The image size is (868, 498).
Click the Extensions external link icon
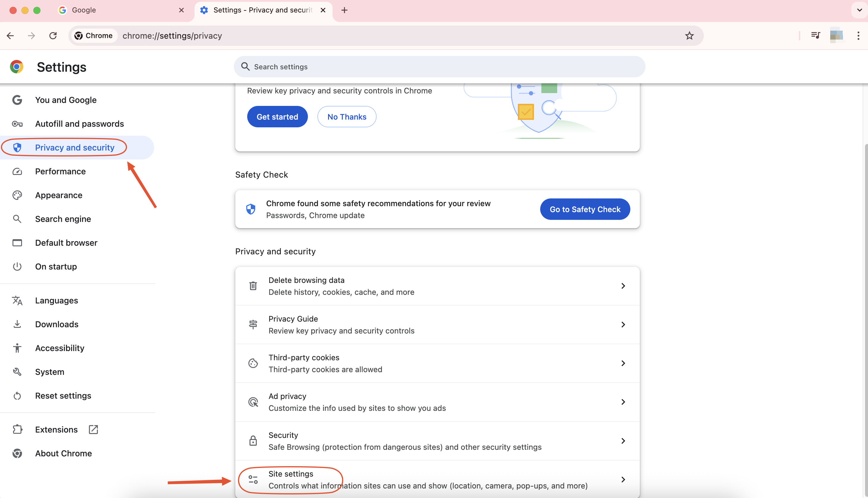pos(93,429)
